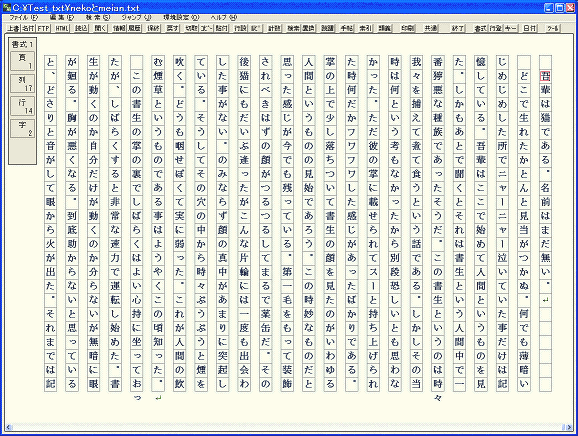This screenshot has height=436, width=578.
Task: Click the 開く (open) toolbar button
Action: pyautogui.click(x=100, y=28)
